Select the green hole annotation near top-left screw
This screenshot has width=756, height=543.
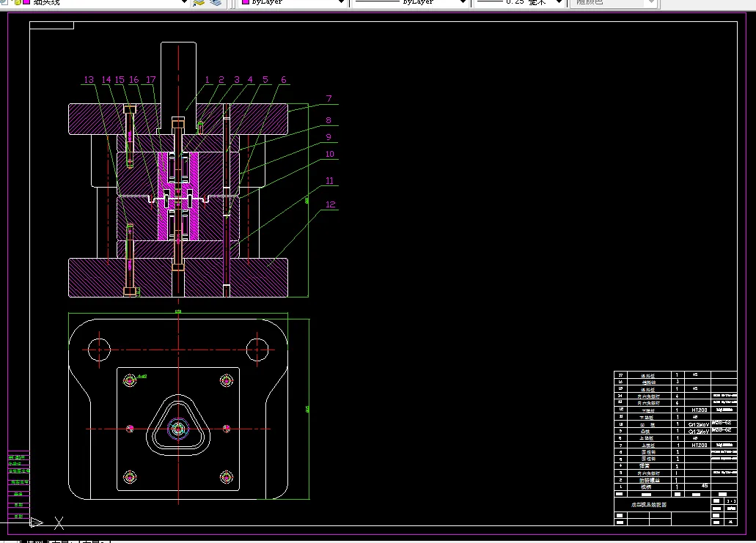(142, 377)
